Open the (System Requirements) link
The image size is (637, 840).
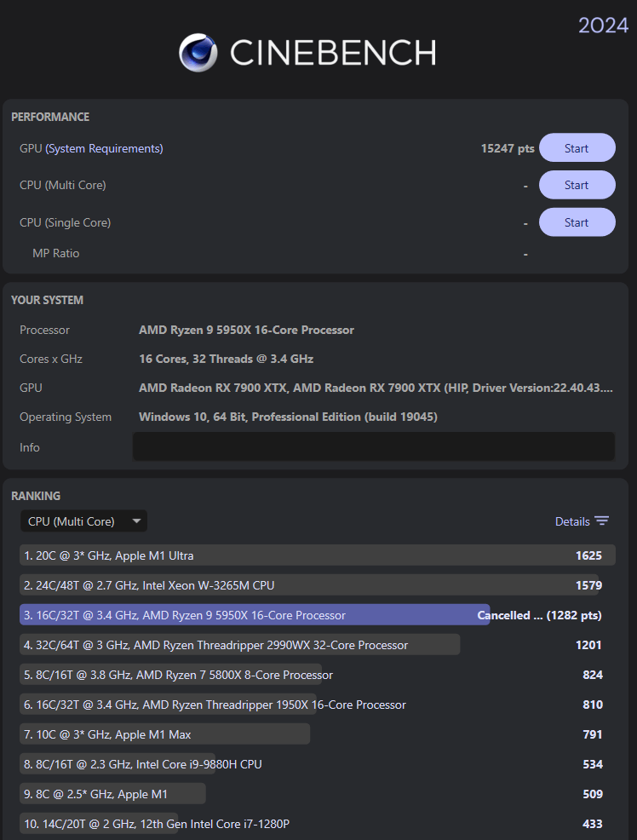tap(105, 148)
